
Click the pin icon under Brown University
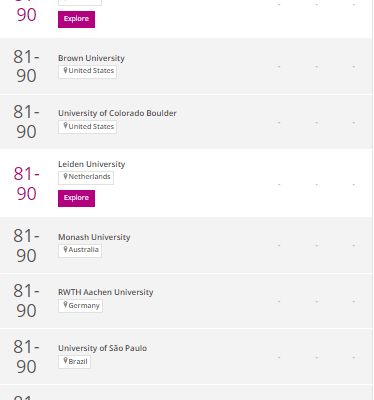(x=65, y=70)
